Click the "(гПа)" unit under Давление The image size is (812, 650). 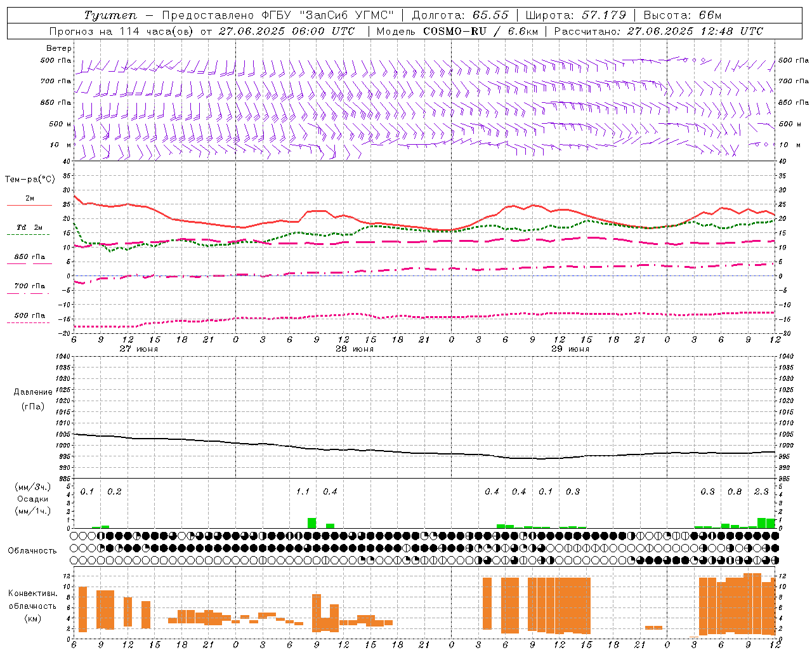(x=33, y=406)
